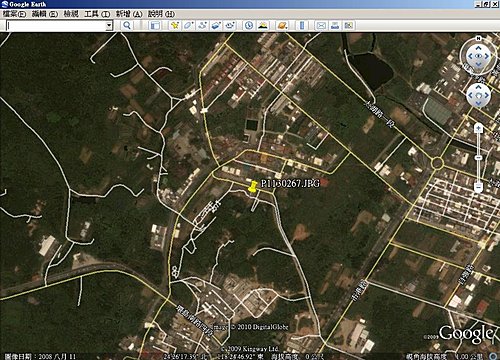Click the Email envelope icon

pyautogui.click(x=321, y=25)
